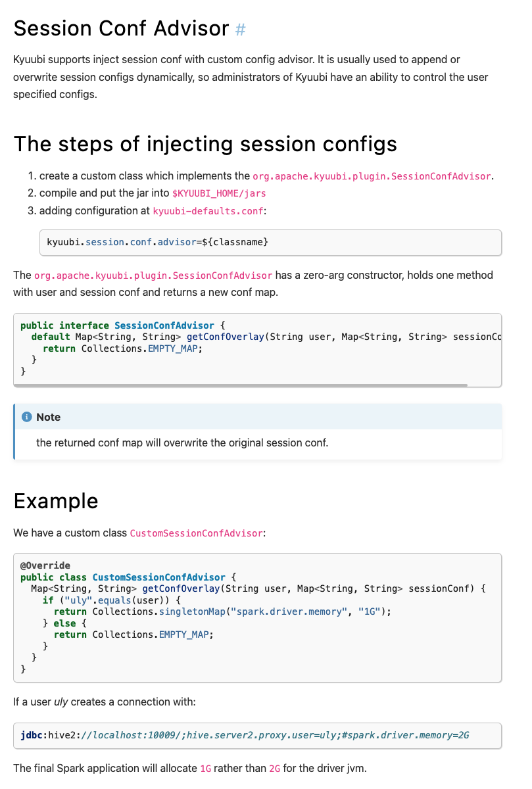This screenshot has width=532, height=789.
Task: Click the 1G inline code in the last sentence
Action: pos(206,768)
